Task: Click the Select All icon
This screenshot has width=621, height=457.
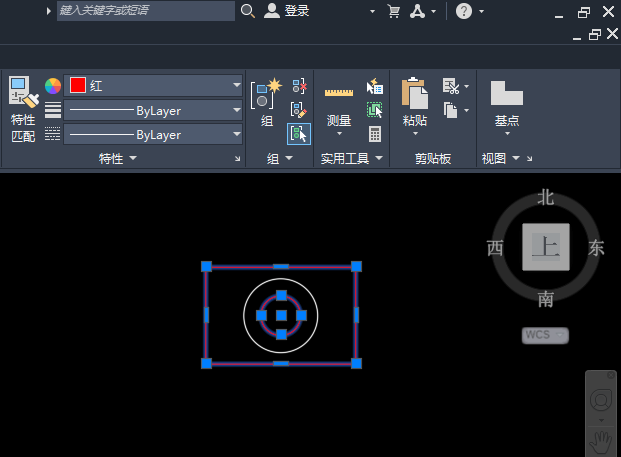Action: pos(375,110)
